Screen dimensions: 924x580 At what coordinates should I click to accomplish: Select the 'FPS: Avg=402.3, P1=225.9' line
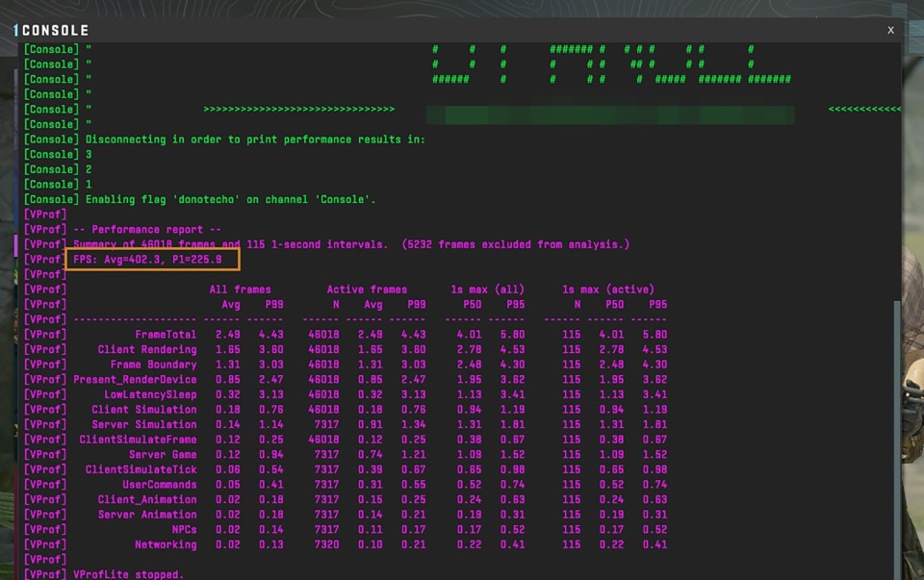[147, 259]
